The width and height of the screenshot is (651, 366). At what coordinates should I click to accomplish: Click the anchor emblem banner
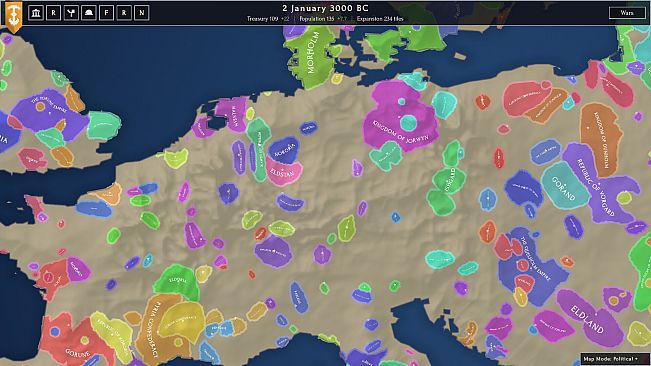click(x=14, y=17)
